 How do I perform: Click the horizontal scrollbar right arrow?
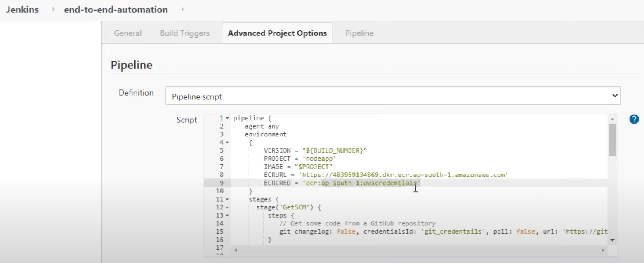(603, 250)
